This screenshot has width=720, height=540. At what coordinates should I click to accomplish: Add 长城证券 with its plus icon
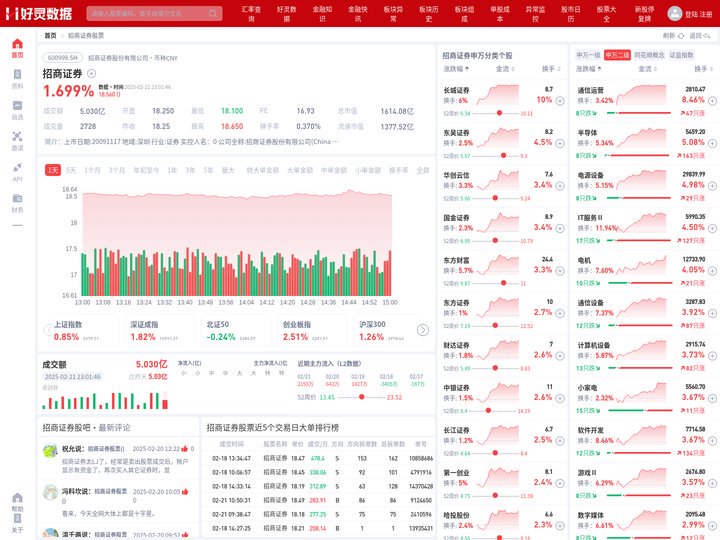coord(560,101)
